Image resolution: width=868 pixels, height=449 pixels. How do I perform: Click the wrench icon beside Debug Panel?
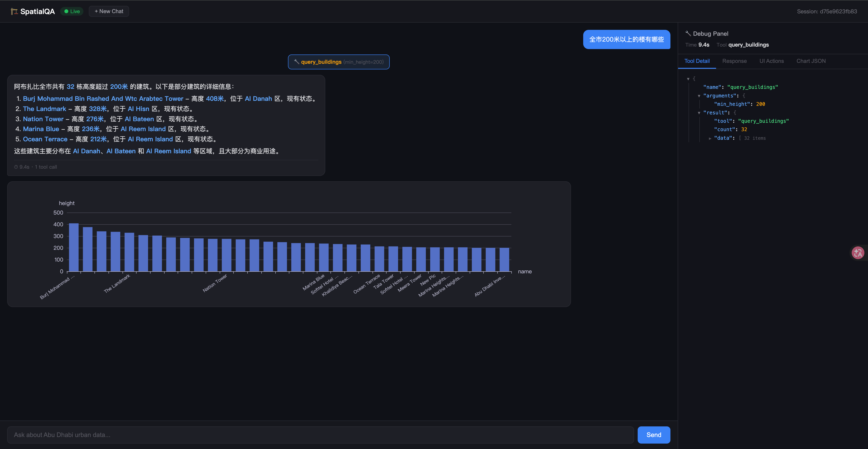click(688, 33)
